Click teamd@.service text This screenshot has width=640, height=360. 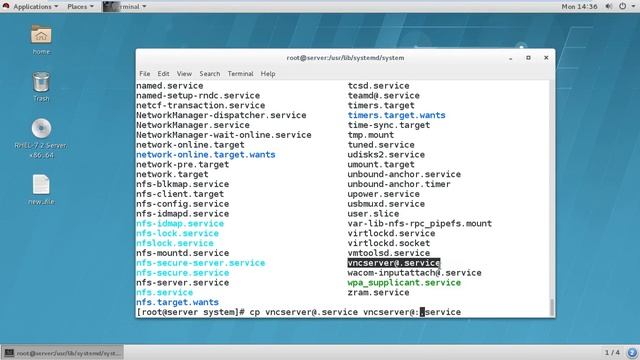click(384, 96)
